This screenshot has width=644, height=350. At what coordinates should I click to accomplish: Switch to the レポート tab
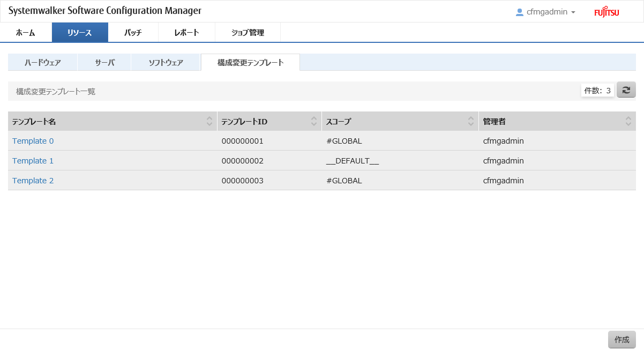pyautogui.click(x=186, y=32)
